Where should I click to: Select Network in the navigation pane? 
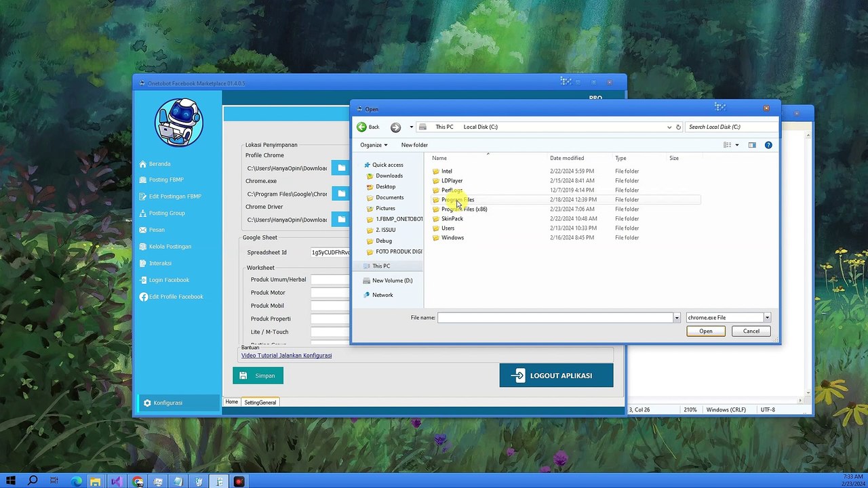tap(378, 296)
